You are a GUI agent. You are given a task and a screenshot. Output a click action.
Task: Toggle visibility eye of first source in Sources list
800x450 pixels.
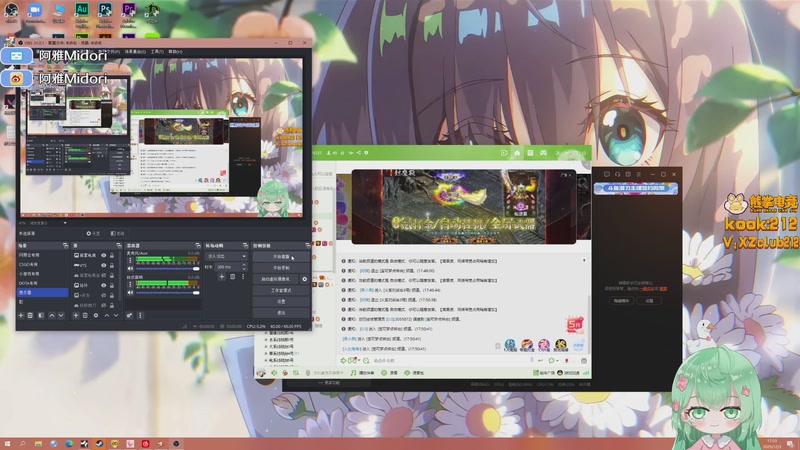tap(104, 256)
